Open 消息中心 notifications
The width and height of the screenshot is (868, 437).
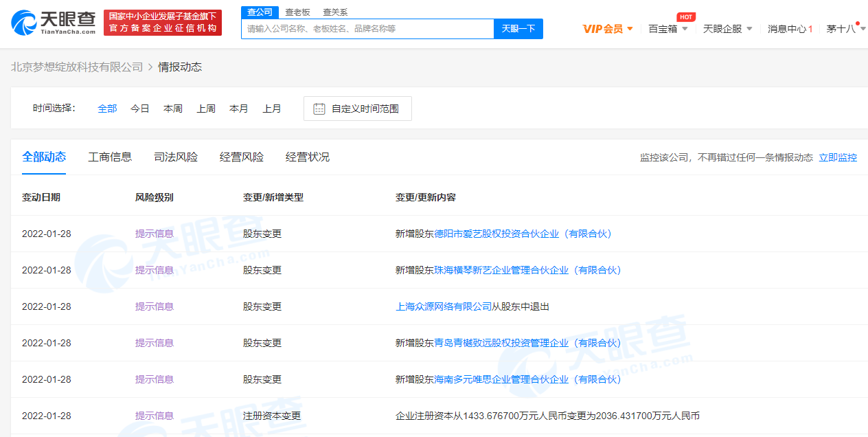[790, 29]
